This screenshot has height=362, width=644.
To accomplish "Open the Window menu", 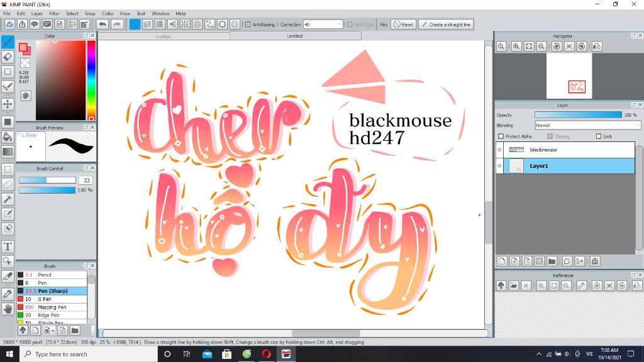I will [160, 14].
